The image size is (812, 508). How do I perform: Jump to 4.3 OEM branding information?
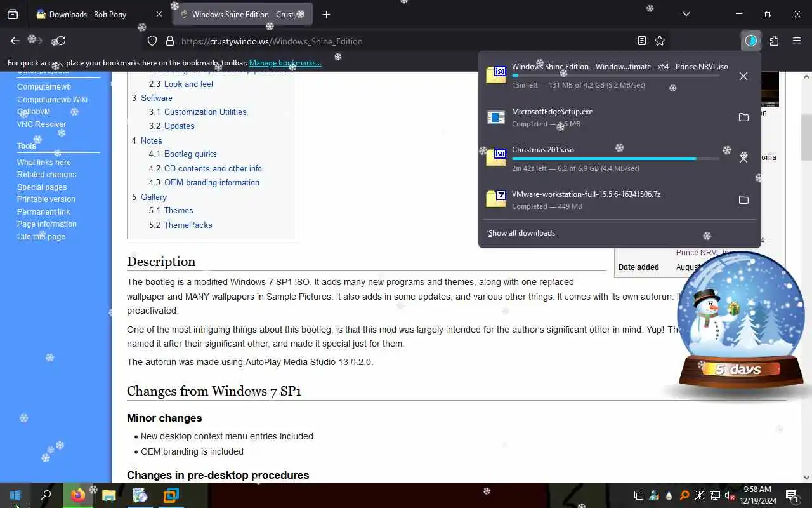pyautogui.click(x=204, y=182)
